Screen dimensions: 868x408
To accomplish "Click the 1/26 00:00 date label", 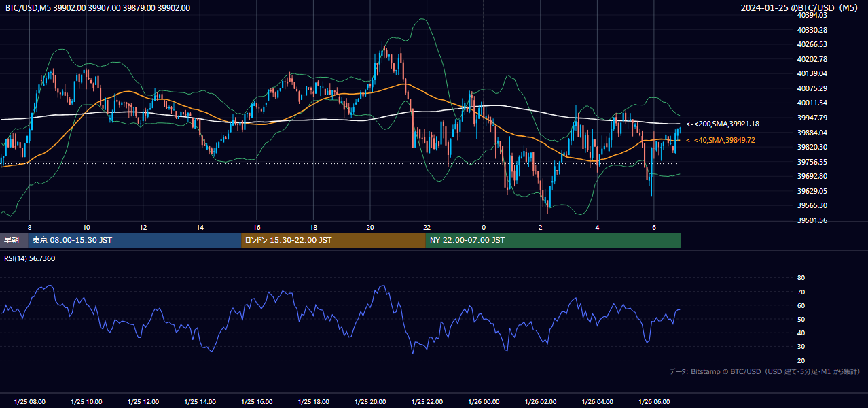I will tap(484, 402).
